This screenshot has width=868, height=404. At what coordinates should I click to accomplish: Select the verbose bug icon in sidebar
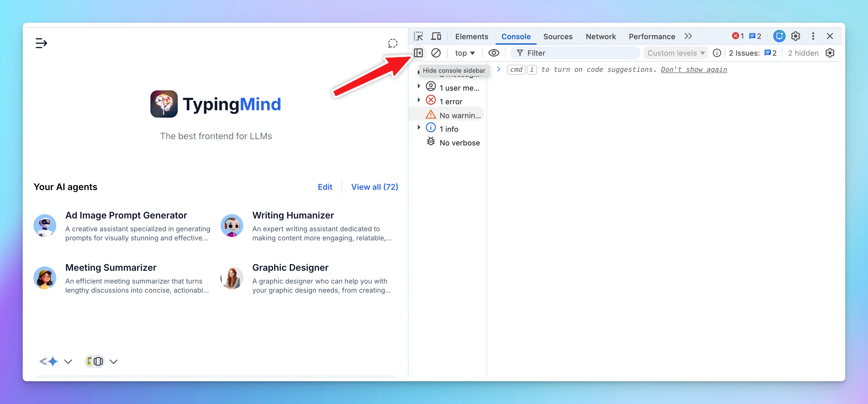click(431, 141)
